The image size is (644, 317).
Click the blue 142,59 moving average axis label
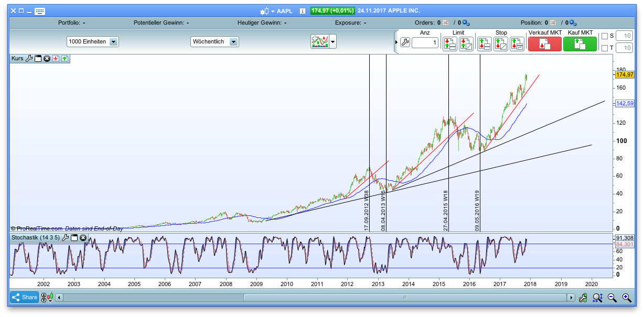pyautogui.click(x=625, y=103)
